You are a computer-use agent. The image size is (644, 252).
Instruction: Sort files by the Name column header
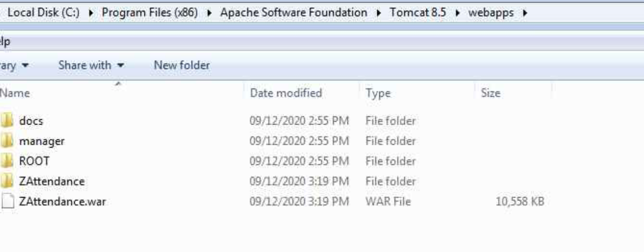pyautogui.click(x=15, y=93)
